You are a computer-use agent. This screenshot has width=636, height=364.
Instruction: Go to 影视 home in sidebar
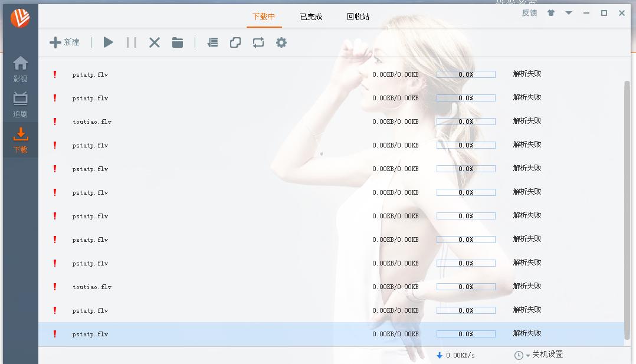point(21,68)
